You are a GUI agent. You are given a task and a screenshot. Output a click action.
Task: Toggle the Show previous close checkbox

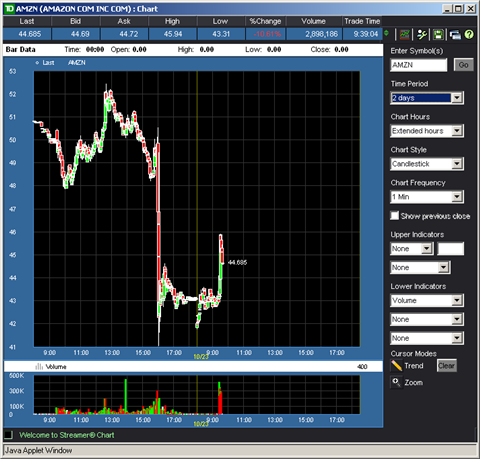(395, 216)
